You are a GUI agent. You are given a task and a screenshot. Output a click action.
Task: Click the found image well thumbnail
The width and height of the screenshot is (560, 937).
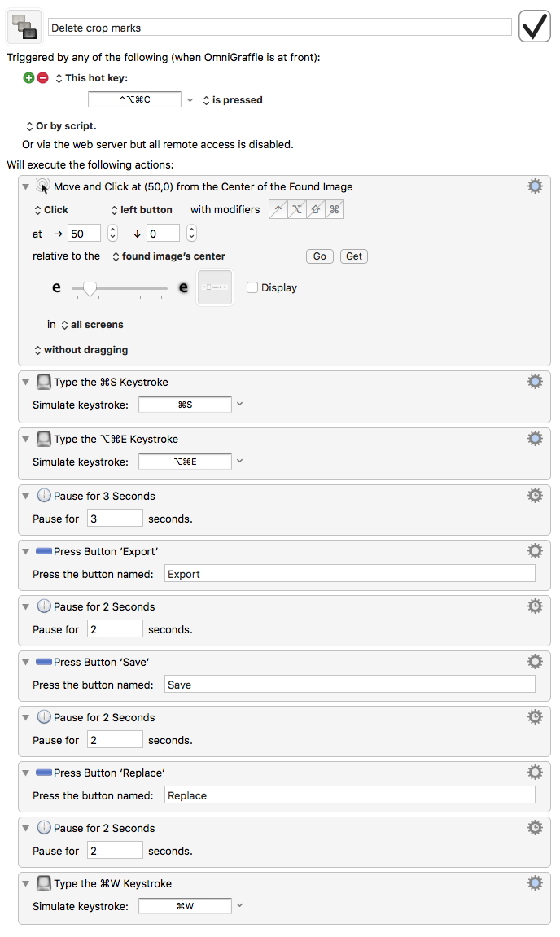[x=215, y=288]
